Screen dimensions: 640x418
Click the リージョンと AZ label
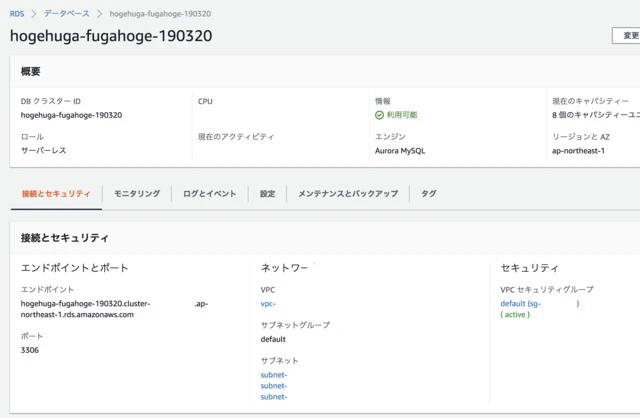coord(581,137)
